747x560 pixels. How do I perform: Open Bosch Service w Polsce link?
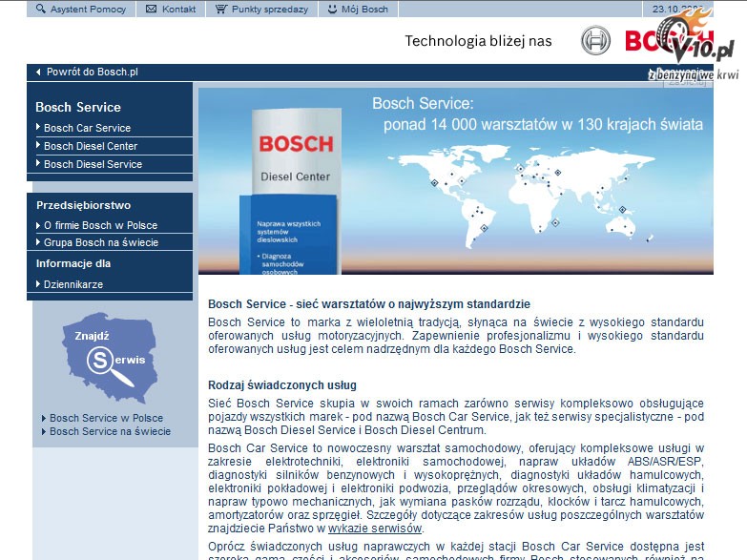point(106,418)
